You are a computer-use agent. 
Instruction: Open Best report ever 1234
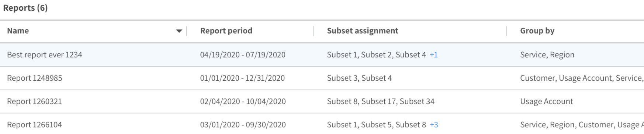tap(45, 55)
